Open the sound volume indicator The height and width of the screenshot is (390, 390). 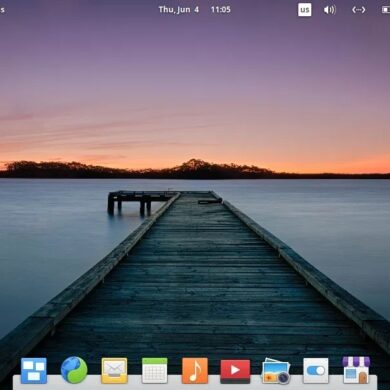330,10
